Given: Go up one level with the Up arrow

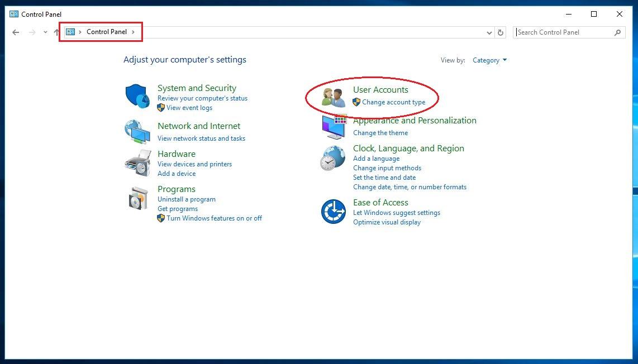Looking at the screenshot, I should click(x=56, y=32).
